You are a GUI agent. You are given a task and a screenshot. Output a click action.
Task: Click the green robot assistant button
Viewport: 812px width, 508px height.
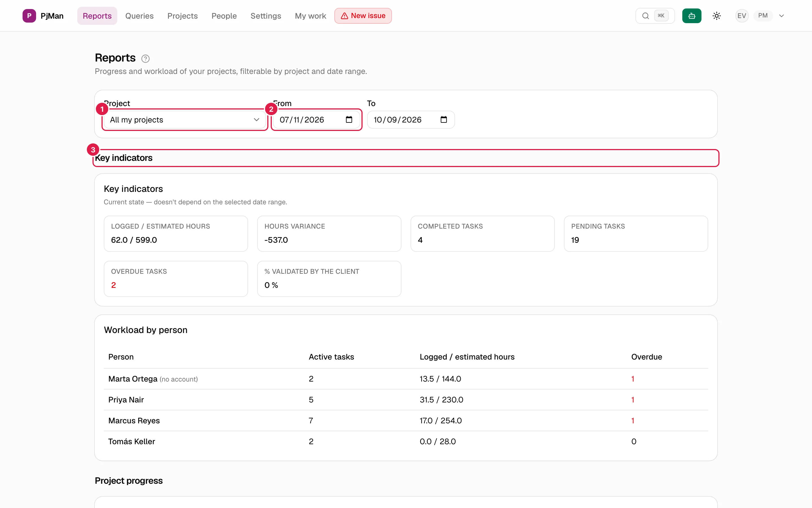pyautogui.click(x=692, y=16)
